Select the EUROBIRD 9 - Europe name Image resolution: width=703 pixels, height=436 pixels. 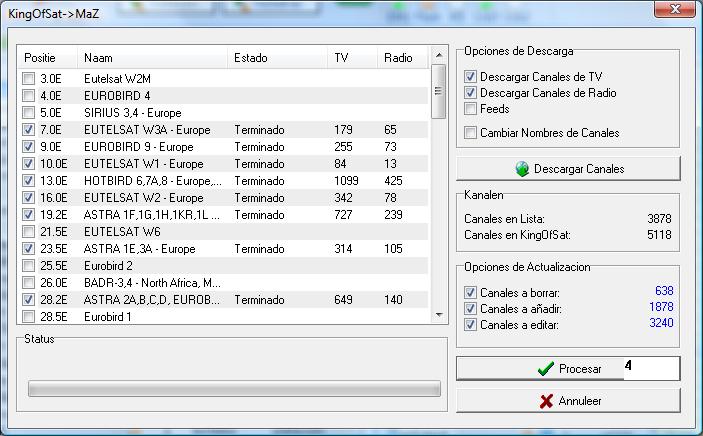pyautogui.click(x=139, y=147)
